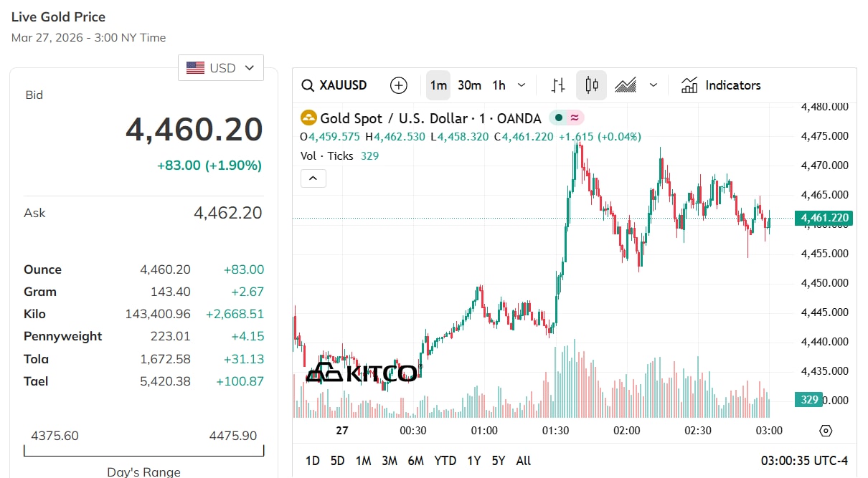Click the add symbol plus icon
Viewport: 868px width, 478px height.
[x=399, y=85]
